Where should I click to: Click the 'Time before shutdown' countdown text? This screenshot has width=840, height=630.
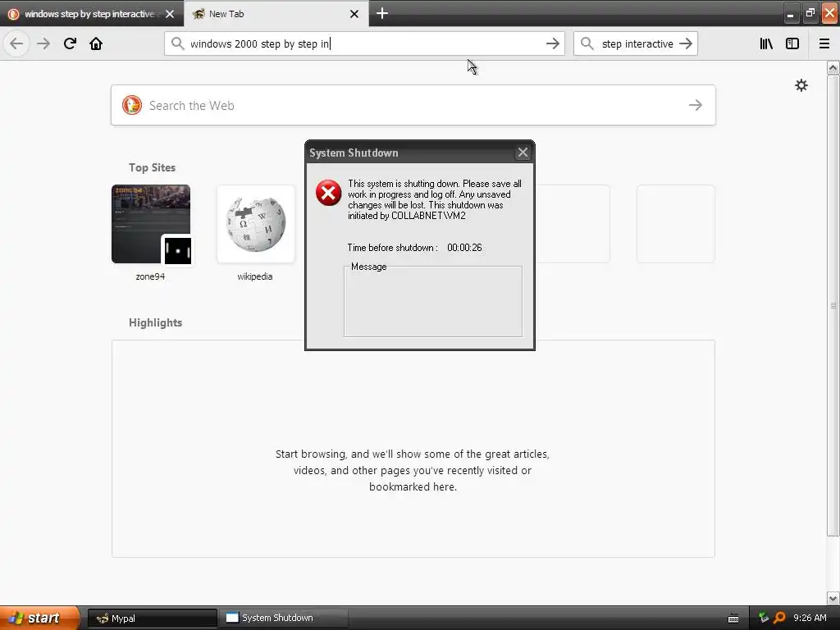(x=414, y=248)
